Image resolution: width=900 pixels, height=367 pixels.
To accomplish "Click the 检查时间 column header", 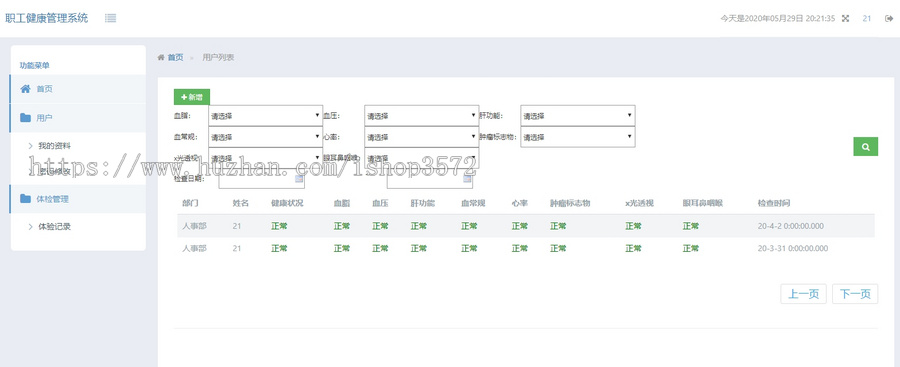I will coord(774,203).
